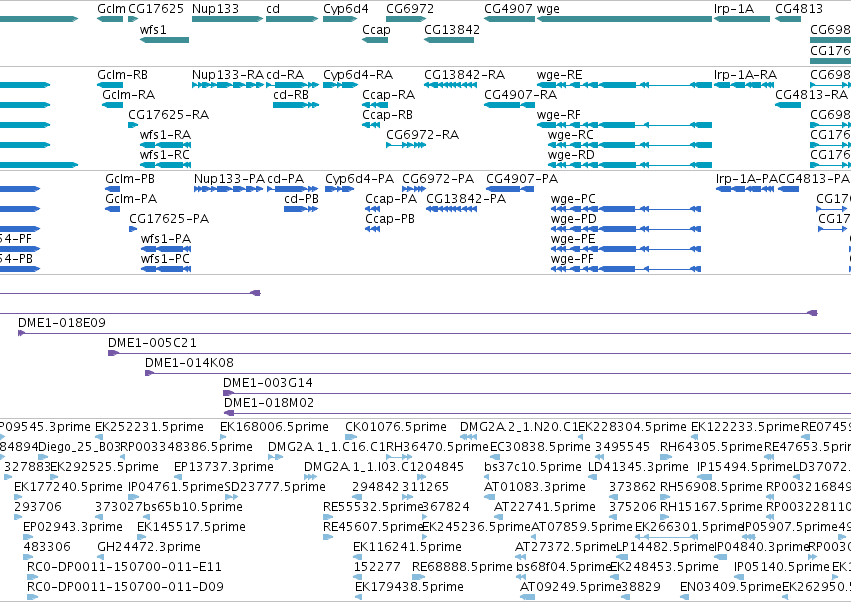Select the Irp-1A gene arrow

click(741, 19)
